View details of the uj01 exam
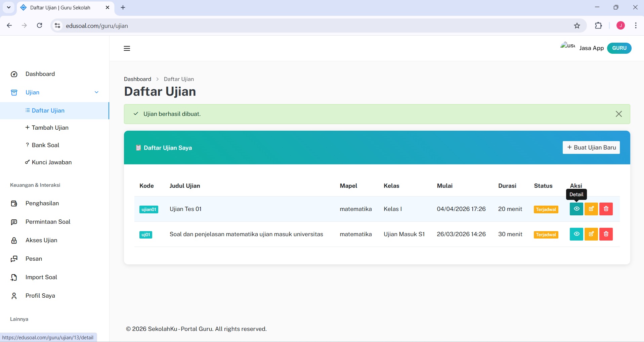The height and width of the screenshot is (342, 644). (x=576, y=234)
